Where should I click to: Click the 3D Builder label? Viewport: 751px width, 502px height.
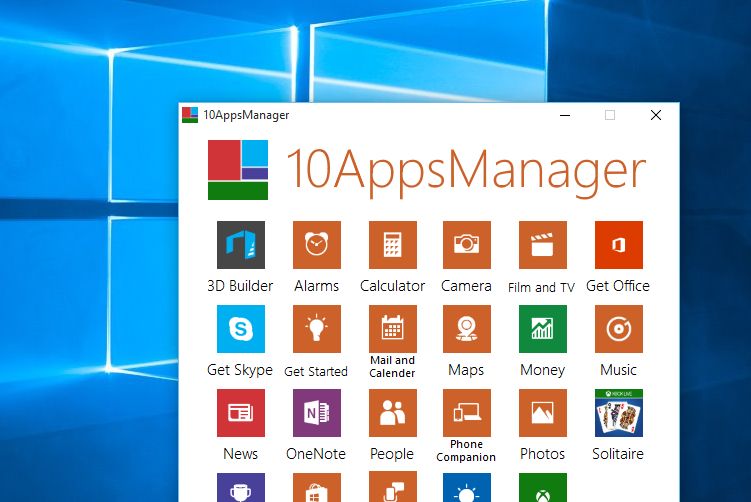coord(240,286)
